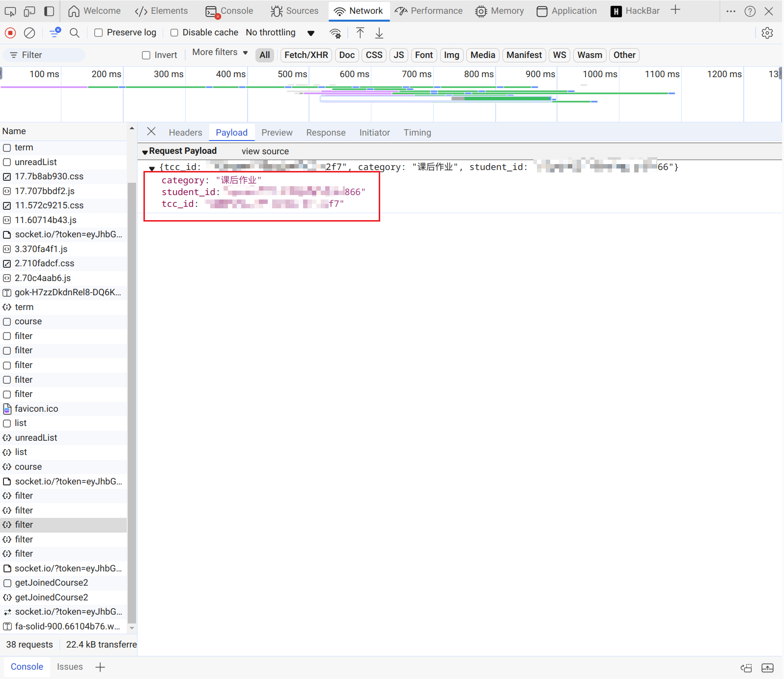Toggle the filter bar icon
The height and width of the screenshot is (679, 784).
pyautogui.click(x=55, y=33)
